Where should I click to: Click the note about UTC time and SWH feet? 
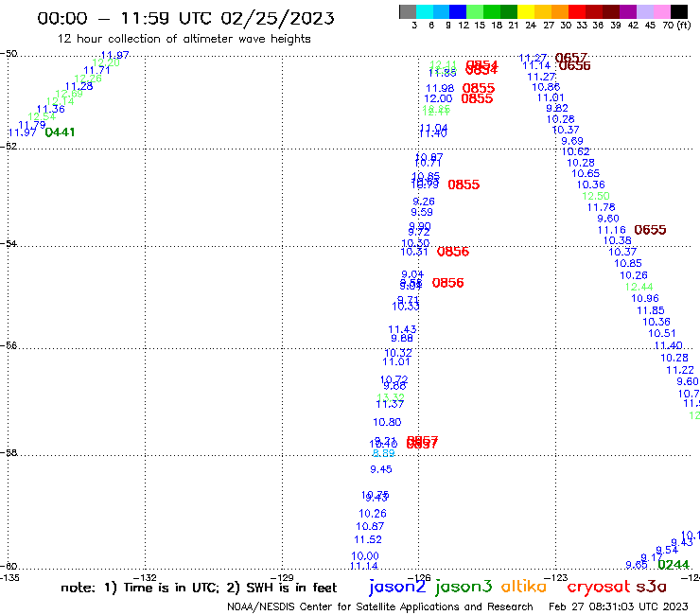click(199, 588)
